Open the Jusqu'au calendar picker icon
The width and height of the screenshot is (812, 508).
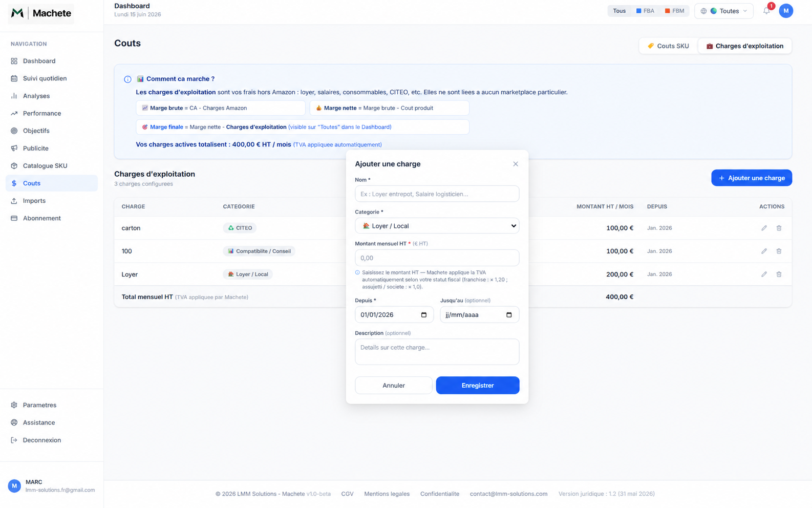coord(509,315)
